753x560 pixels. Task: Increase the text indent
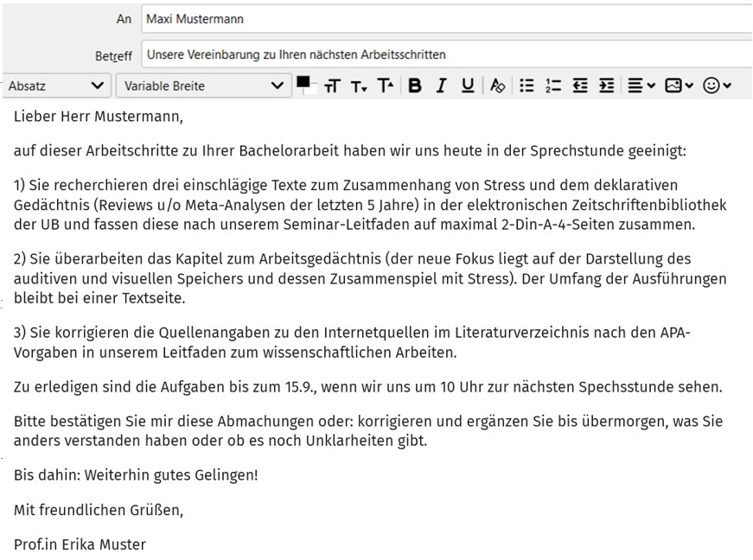click(x=606, y=86)
